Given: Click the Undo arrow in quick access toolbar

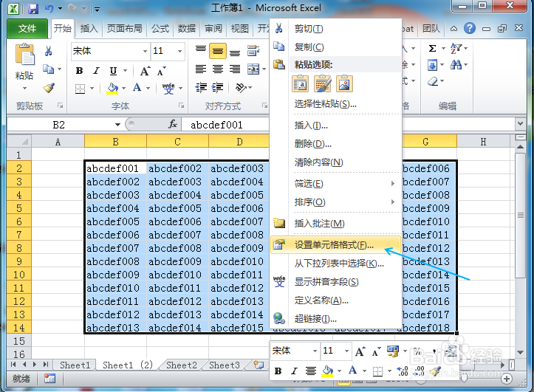Looking at the screenshot, I should click(x=49, y=8).
